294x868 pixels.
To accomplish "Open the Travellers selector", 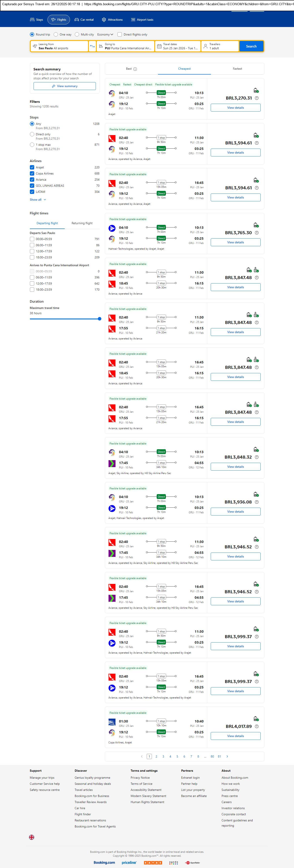I will click(220, 46).
